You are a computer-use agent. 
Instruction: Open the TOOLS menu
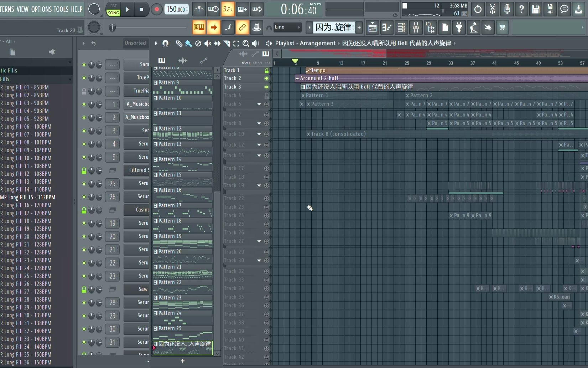tap(61, 9)
